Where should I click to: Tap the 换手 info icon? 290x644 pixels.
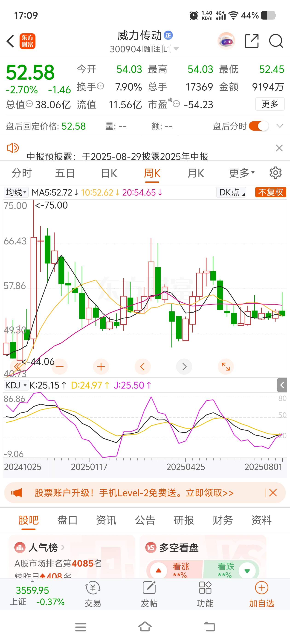(x=100, y=86)
